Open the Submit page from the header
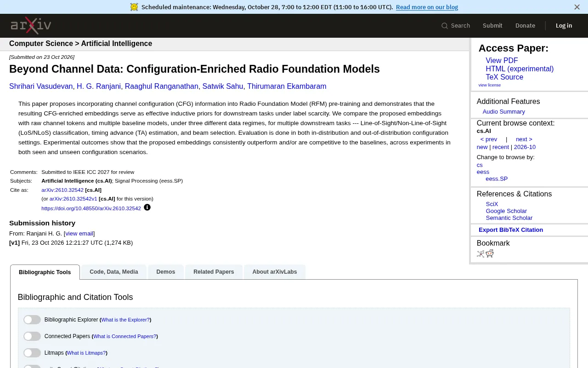 click(x=492, y=26)
